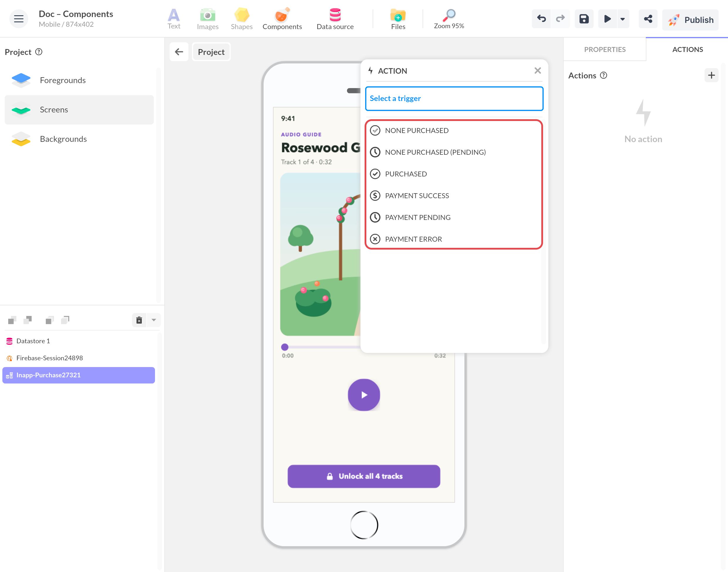Viewport: 728px width, 572px height.
Task: Choose the NONE PURCHASED (PENDING) trigger
Action: coord(454,152)
